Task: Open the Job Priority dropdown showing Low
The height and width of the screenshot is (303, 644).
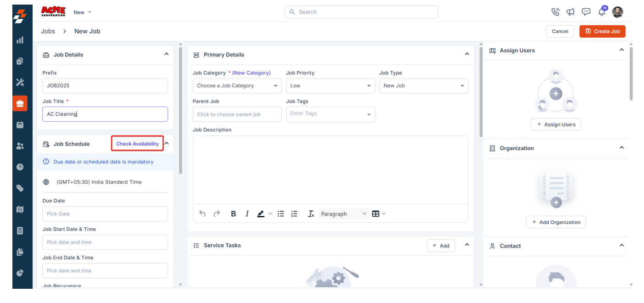Action: (x=330, y=85)
